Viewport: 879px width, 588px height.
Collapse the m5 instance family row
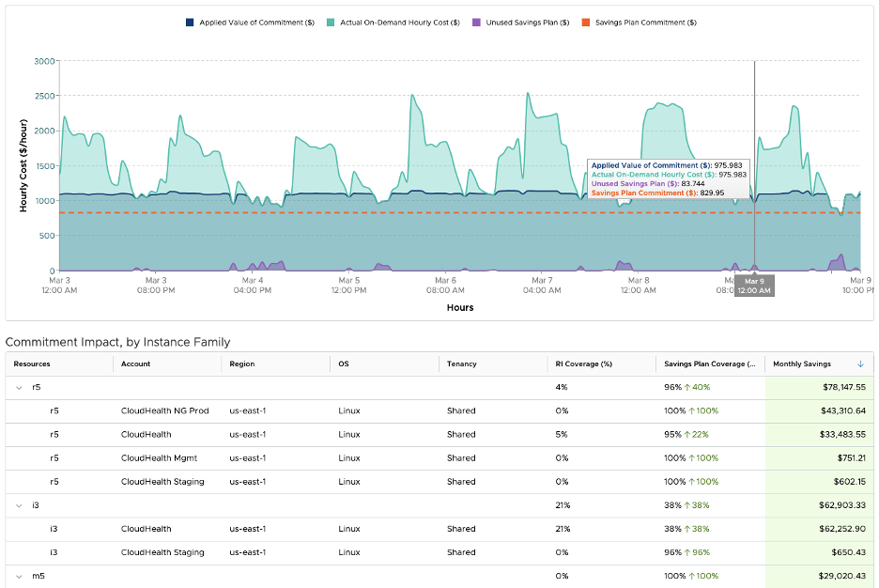[x=19, y=576]
